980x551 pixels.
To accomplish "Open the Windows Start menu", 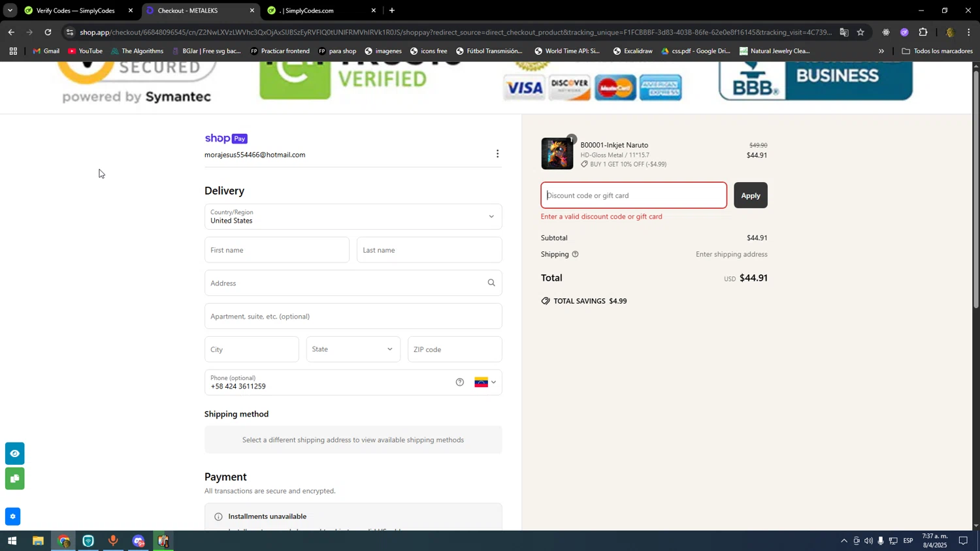I will [12, 541].
